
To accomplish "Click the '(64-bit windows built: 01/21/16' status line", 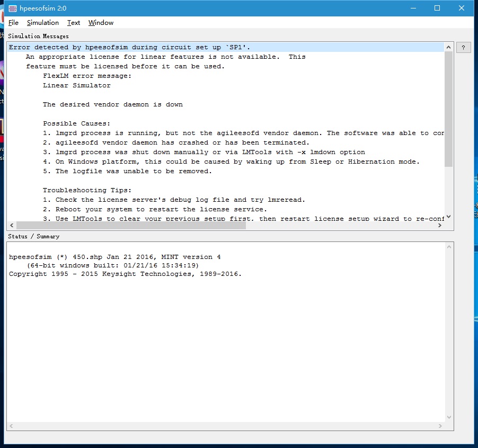I will (112, 266).
